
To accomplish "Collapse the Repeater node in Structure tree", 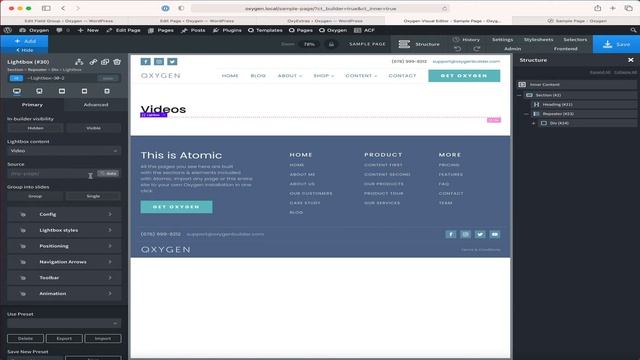I will tap(527, 114).
